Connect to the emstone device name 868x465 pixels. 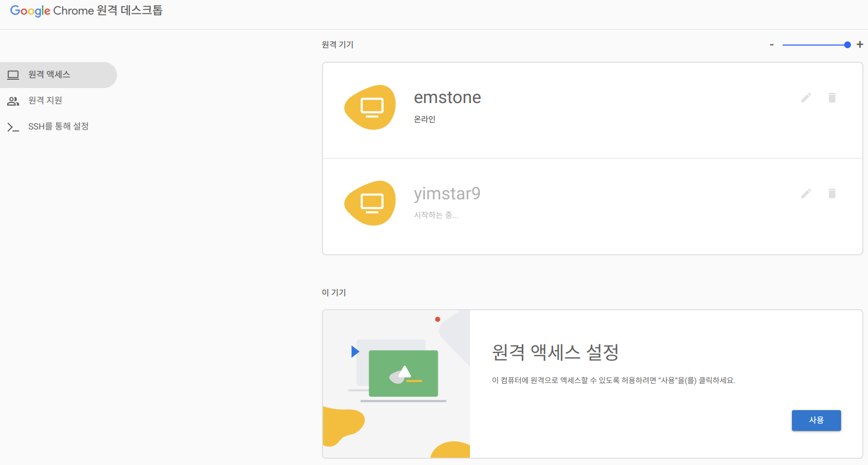[448, 97]
